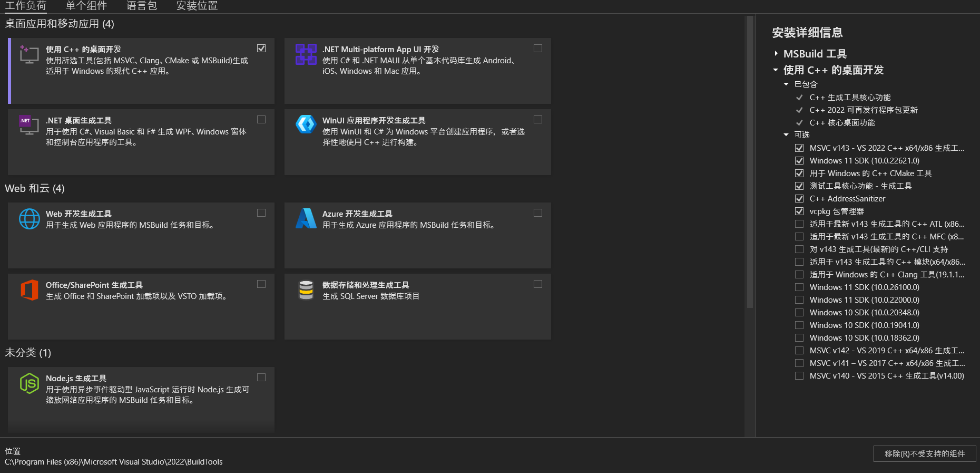980x473 pixels.
Task: Click the SQL Server database storage icon
Action: tap(306, 290)
